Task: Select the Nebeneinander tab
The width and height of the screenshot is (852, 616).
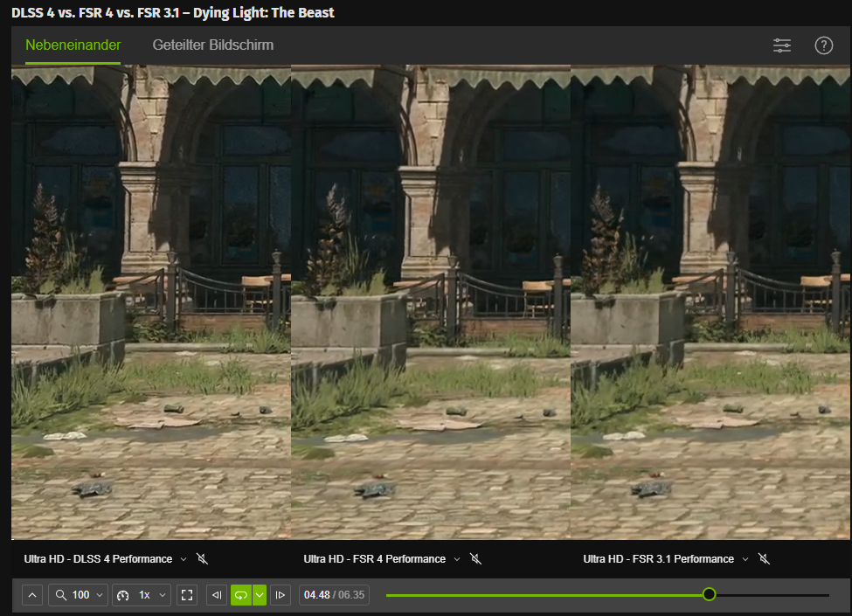Action: click(x=73, y=44)
